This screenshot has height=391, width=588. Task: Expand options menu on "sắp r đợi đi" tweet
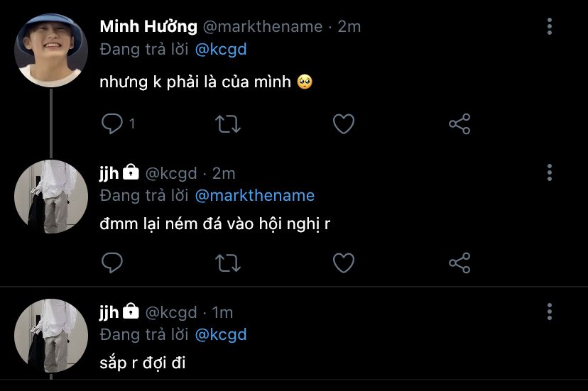(550, 312)
